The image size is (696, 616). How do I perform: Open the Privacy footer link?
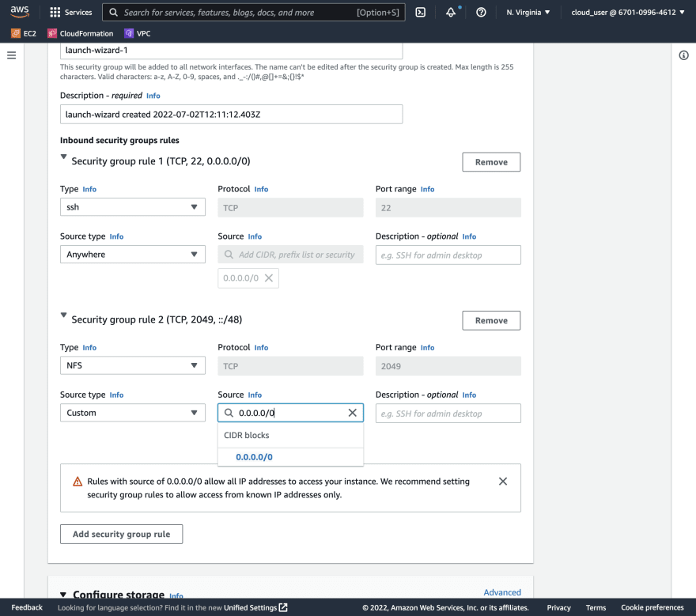click(558, 607)
